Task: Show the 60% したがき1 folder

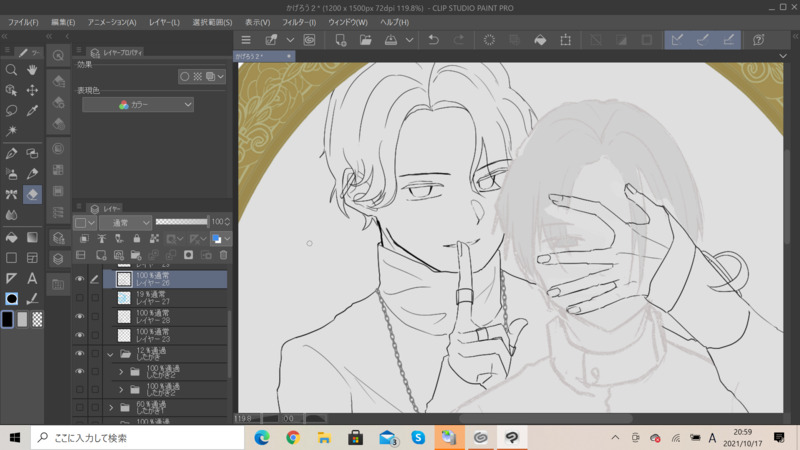Action: coord(80,408)
